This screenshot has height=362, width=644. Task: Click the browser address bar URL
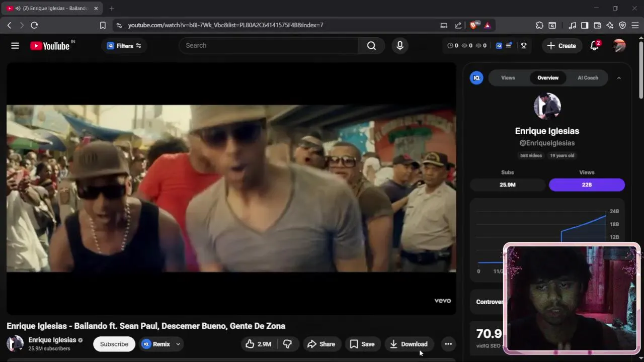(226, 25)
